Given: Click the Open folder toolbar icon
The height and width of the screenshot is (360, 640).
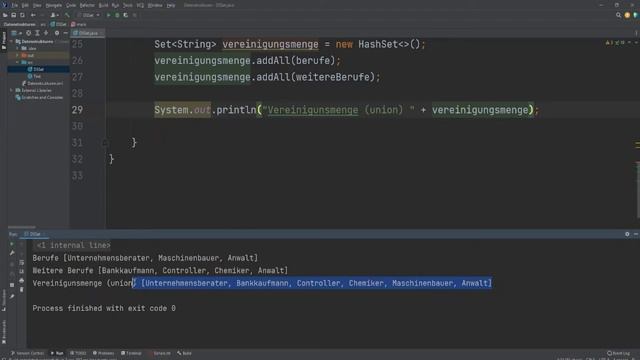Looking at the screenshot, I should (5, 15).
